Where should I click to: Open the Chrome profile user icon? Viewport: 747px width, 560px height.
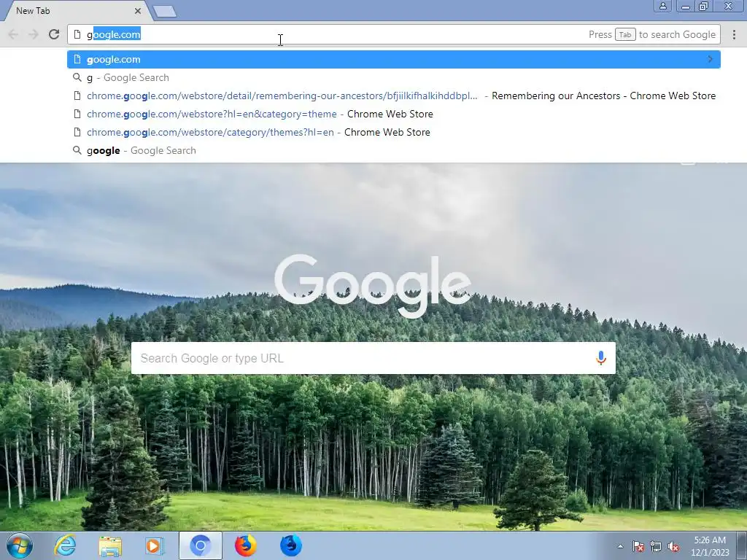(662, 6)
